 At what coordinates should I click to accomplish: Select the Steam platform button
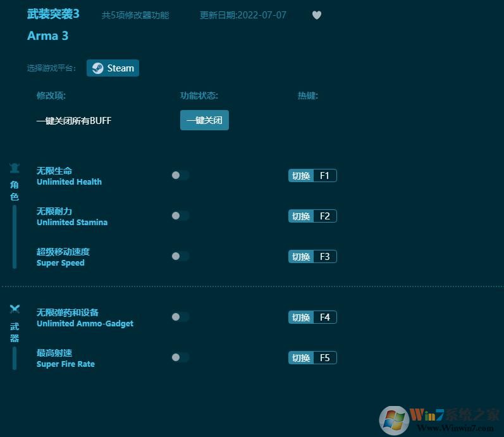pos(113,68)
